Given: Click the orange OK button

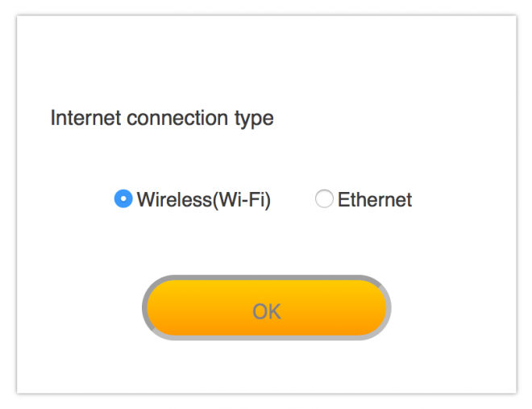Looking at the screenshot, I should [x=266, y=310].
